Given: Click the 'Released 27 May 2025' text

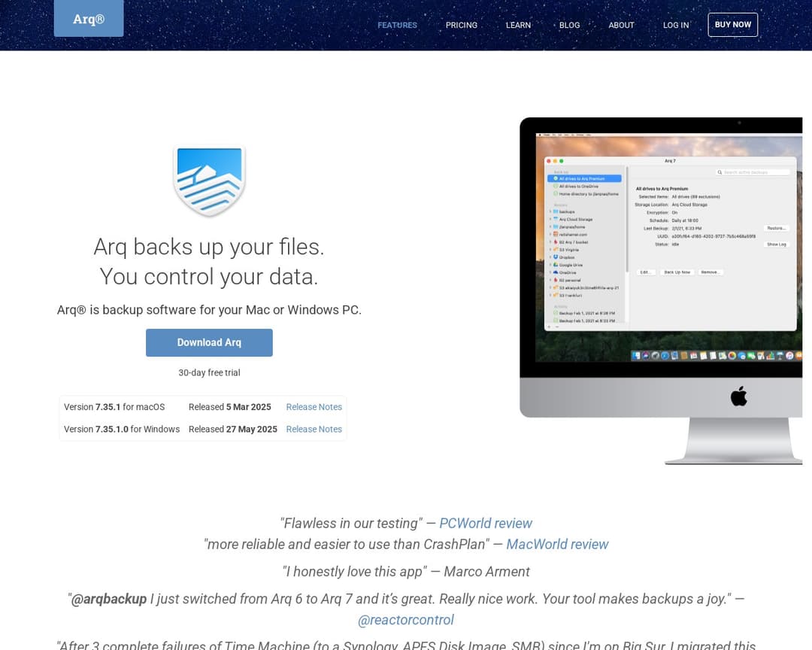Looking at the screenshot, I should point(233,429).
